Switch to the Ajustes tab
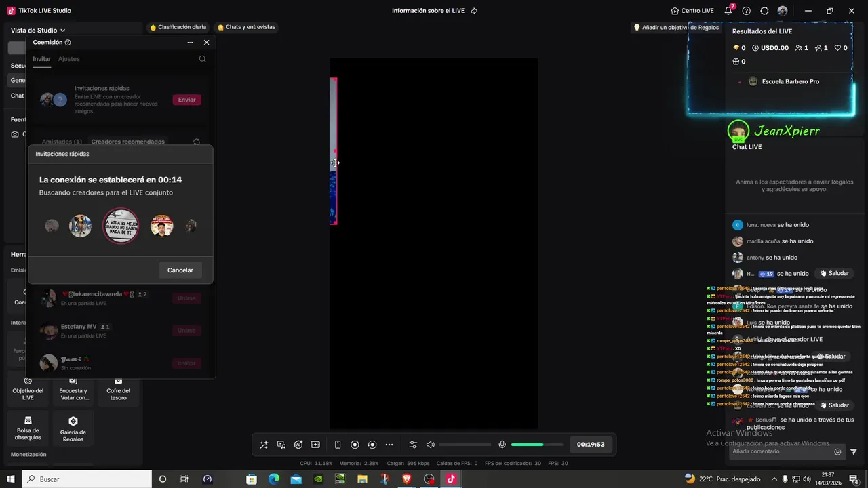The image size is (868, 488). [68, 59]
